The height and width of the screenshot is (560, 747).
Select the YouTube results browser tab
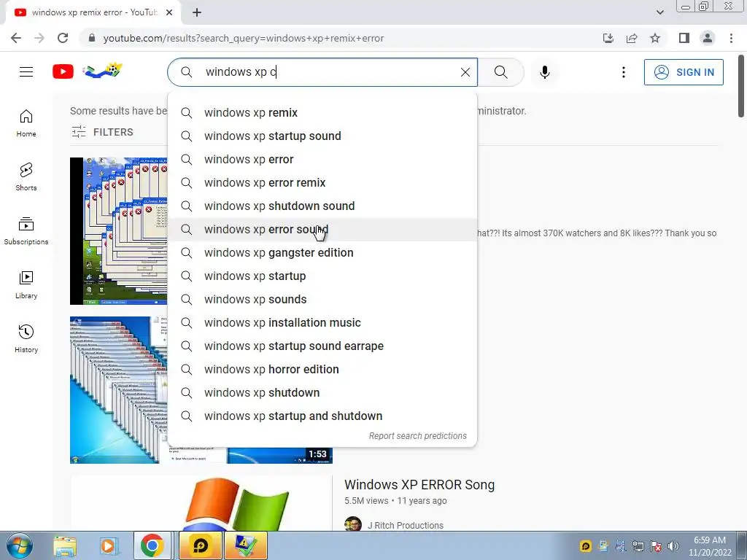93,12
